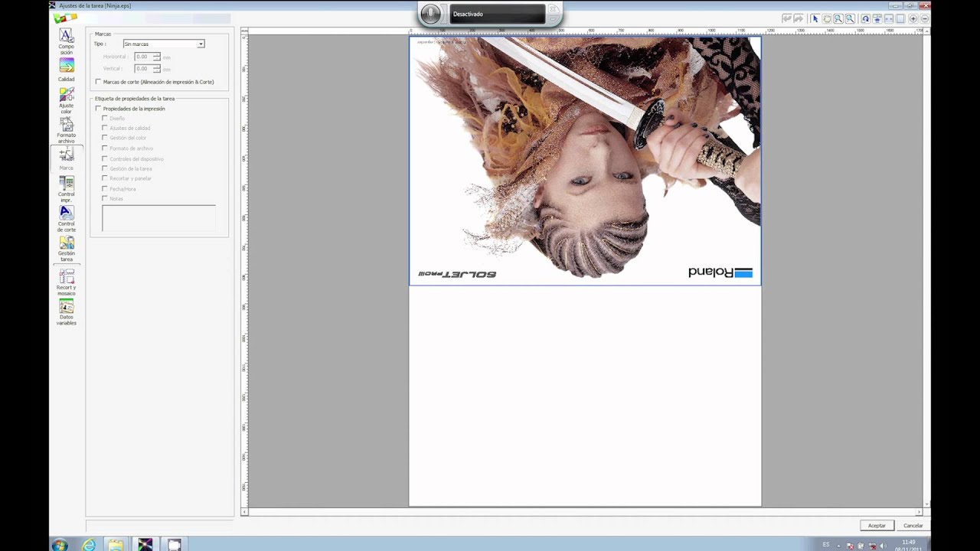Click the Horizontal value spinner
980x551 pixels.
157,57
